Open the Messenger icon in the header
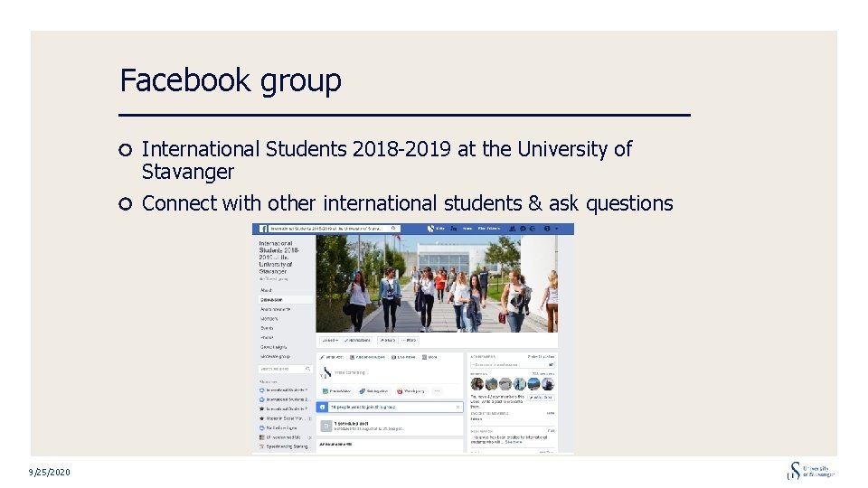The height and width of the screenshot is (488, 868). [523, 229]
